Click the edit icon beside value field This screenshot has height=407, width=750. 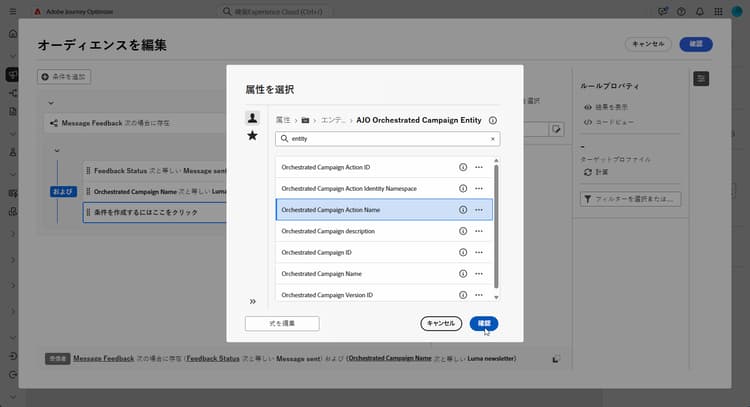point(556,129)
